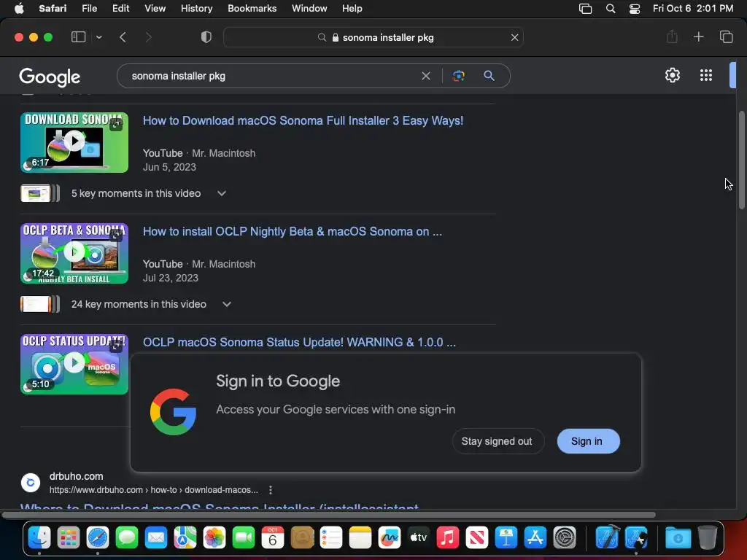The image size is (747, 560).
Task: Open Notes from the Dock
Action: (x=360, y=538)
